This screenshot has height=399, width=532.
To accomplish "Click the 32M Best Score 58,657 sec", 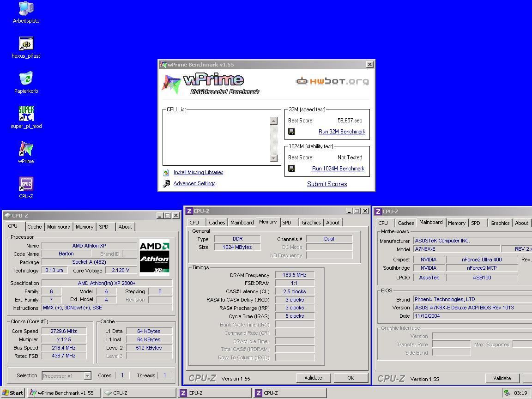I will pos(350,121).
